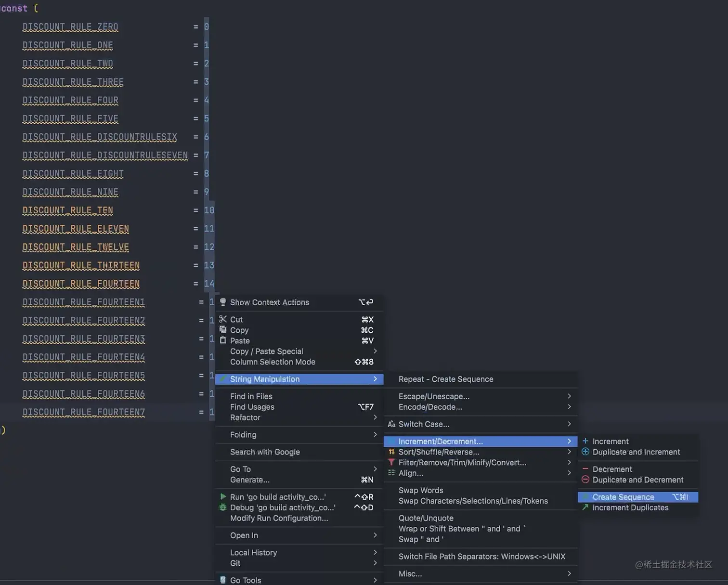
Task: Click the Aa icon beside Switch Case
Action: 391,424
